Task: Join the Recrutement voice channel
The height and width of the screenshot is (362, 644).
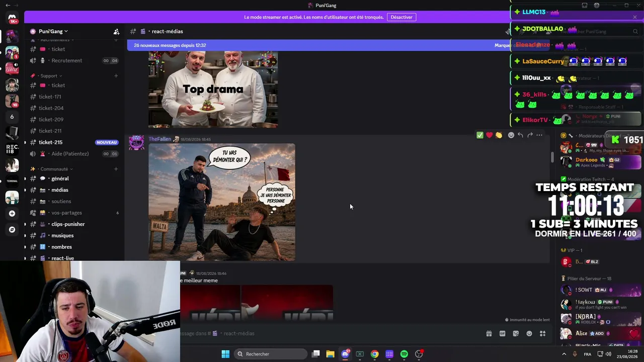Action: pyautogui.click(x=74, y=61)
